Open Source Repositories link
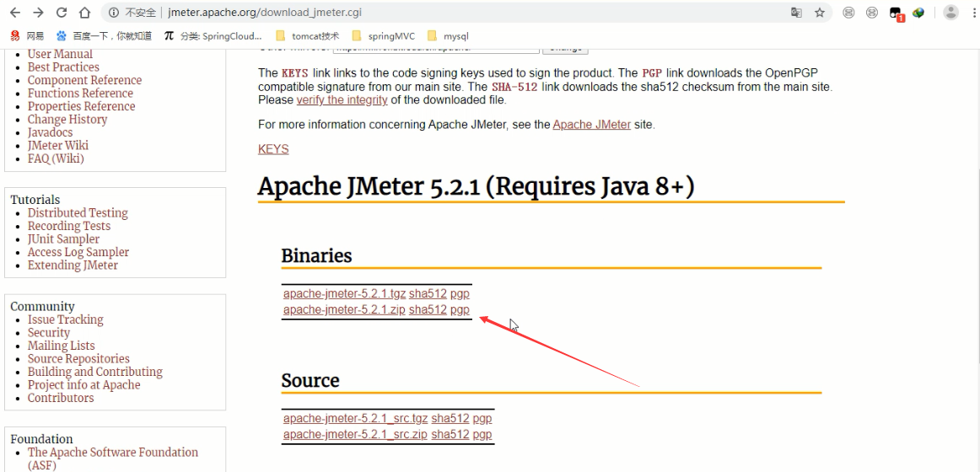Screen dimensions: 980x472 (x=78, y=359)
